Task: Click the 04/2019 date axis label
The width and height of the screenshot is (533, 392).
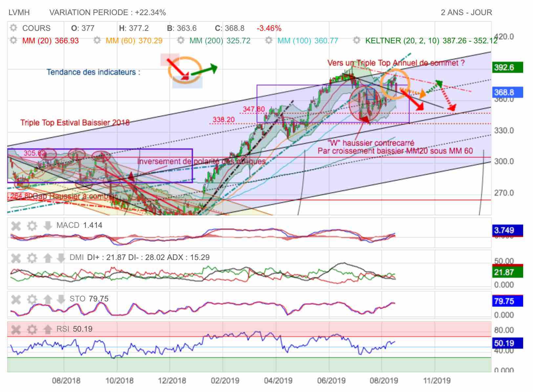Action: pyautogui.click(x=278, y=381)
